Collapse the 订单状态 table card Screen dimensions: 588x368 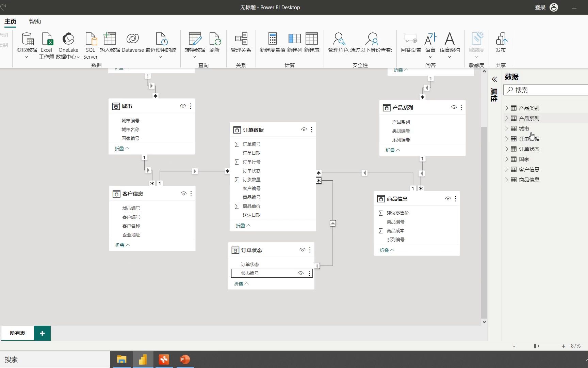(241, 284)
